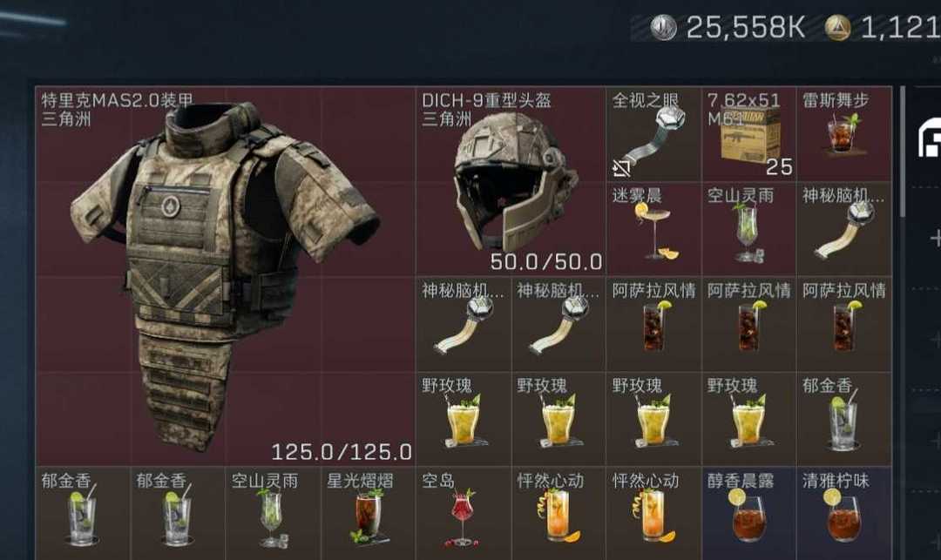Select the 特里克MAS2.0装甲 armor vest
941x560 pixels.
[x=226, y=276]
